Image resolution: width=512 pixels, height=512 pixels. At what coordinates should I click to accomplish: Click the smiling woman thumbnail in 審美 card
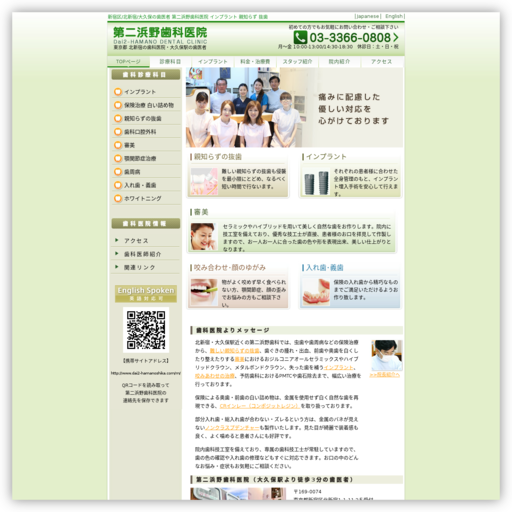[204, 237]
